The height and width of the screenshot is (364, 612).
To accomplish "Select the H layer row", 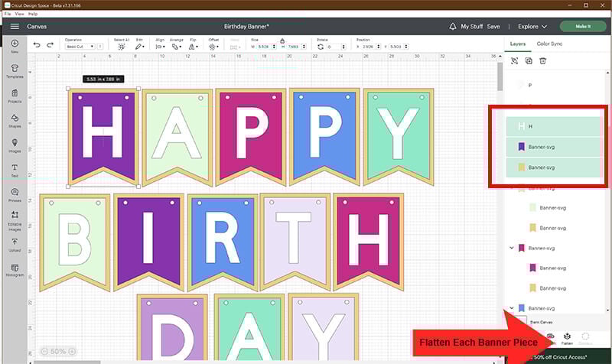I will [552, 126].
